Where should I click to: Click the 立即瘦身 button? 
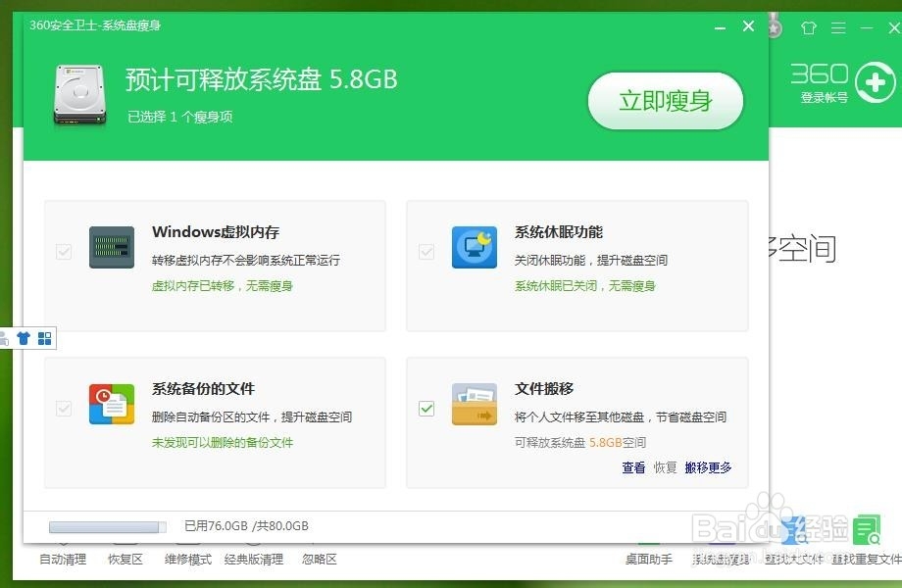[x=665, y=101]
